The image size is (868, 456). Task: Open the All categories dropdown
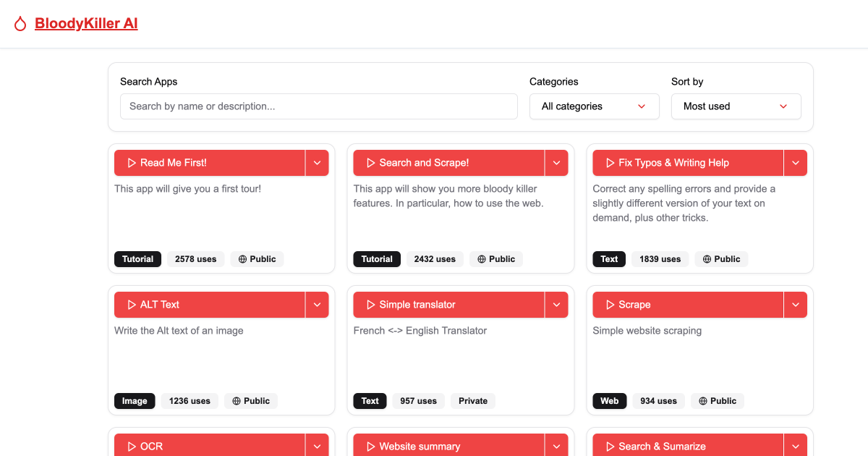[595, 106]
